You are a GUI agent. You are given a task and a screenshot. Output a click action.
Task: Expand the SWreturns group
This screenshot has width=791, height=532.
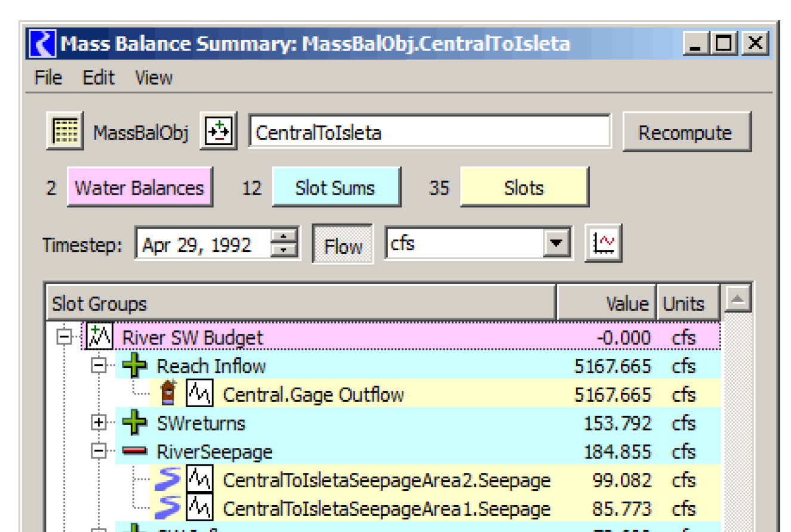click(99, 423)
